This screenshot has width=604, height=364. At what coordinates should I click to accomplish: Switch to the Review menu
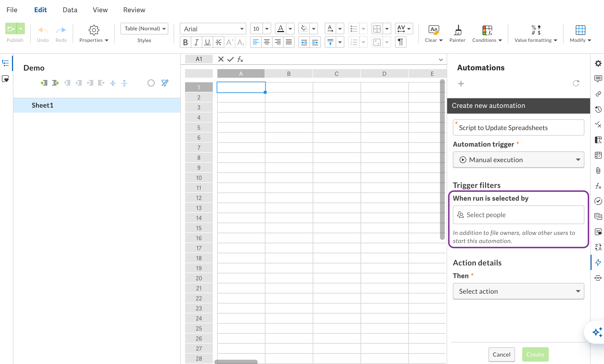point(134,10)
